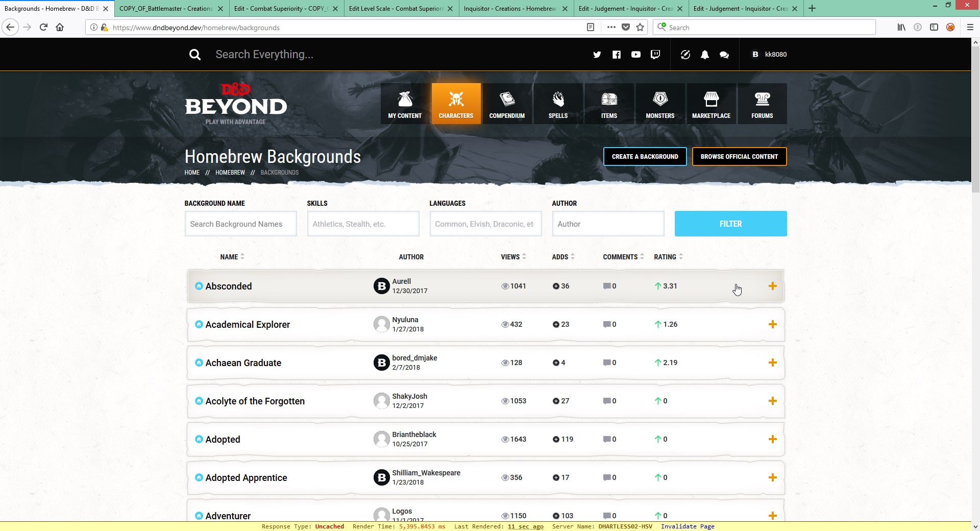Sort list by Views column
980x531 pixels.
tap(513, 257)
